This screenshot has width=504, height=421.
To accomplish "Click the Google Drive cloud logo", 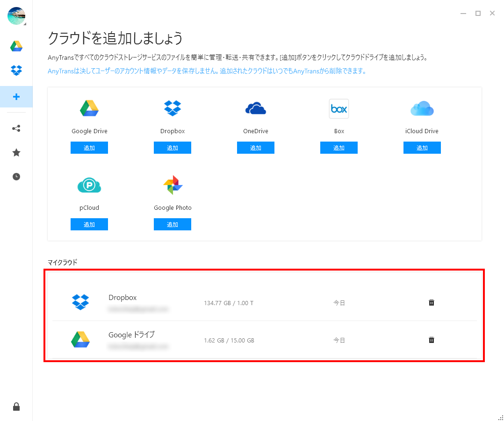I will [x=89, y=108].
